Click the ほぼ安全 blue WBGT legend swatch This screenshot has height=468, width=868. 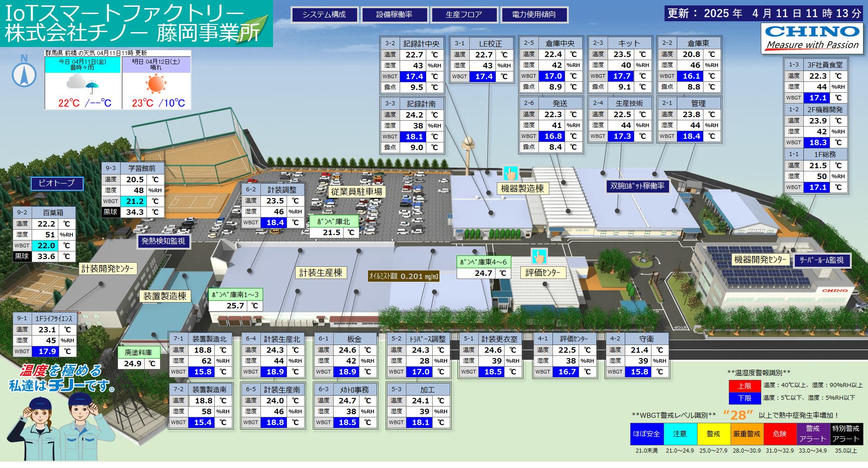pos(647,434)
